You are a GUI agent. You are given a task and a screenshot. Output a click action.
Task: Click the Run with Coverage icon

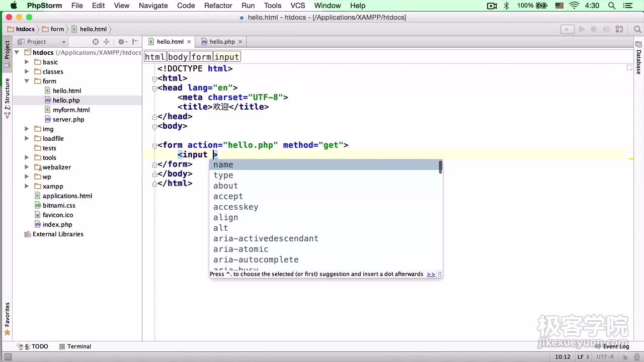click(x=606, y=29)
